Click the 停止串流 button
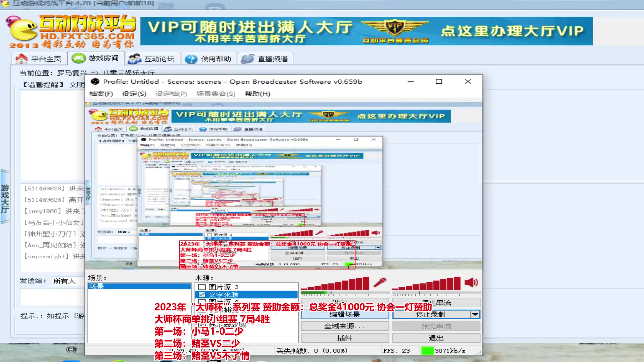 point(436,303)
